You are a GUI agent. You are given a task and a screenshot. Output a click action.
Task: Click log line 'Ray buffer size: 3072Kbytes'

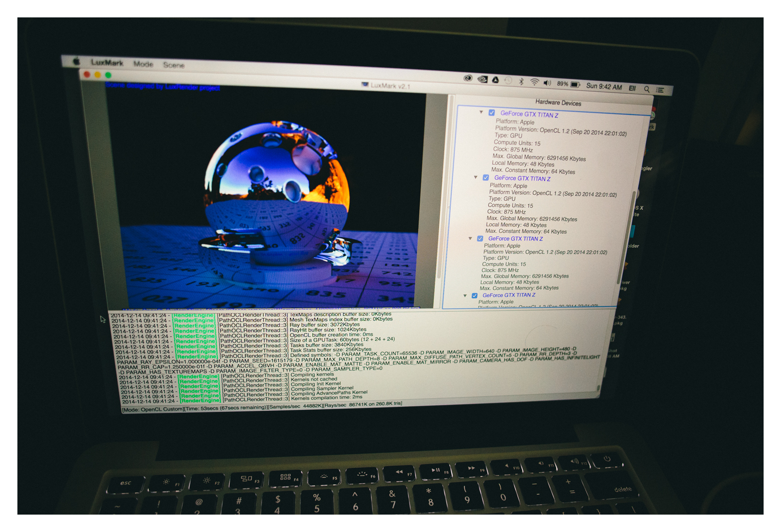tap(325, 325)
